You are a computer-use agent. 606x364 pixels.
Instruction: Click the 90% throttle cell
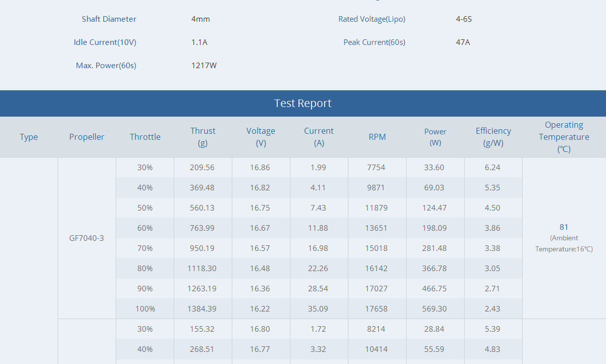coord(145,288)
